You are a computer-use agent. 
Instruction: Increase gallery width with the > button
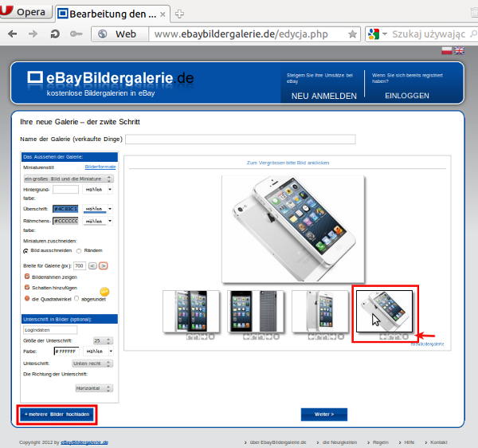[104, 265]
